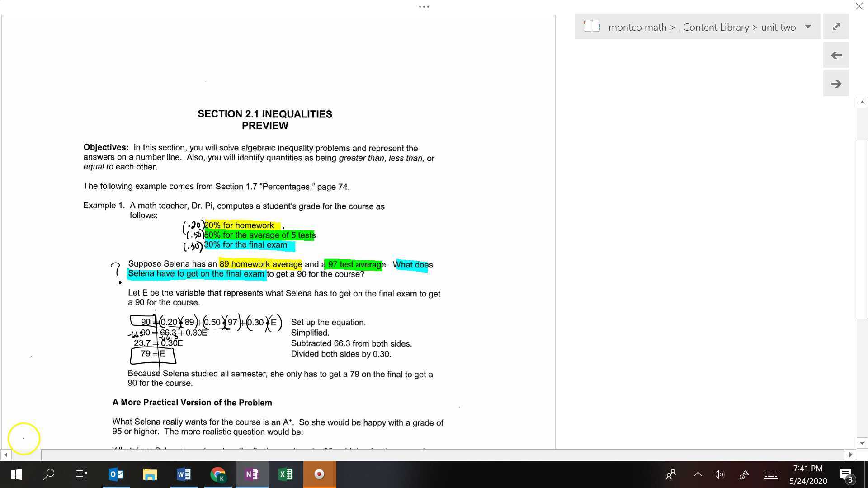Expand hidden icons in the system tray
Screen dimensions: 868x488
698,474
